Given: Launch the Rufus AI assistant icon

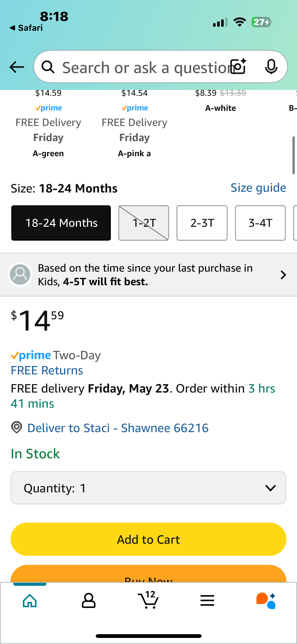Looking at the screenshot, I should (266, 601).
